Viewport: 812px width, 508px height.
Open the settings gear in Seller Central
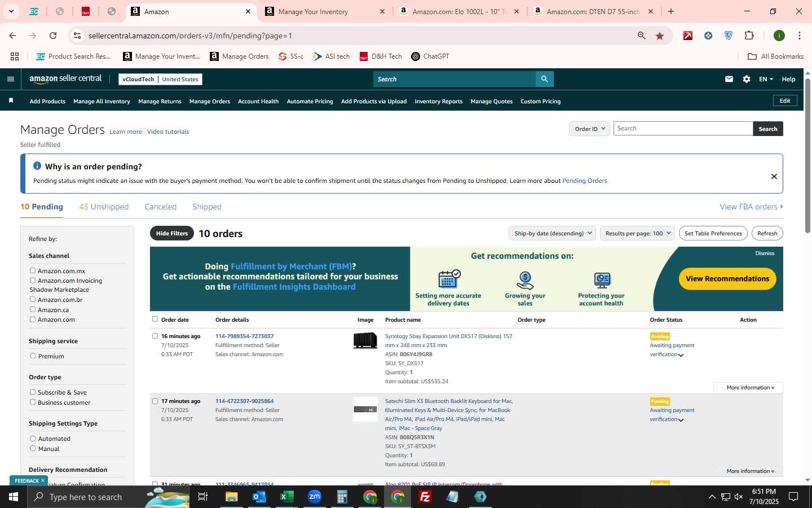[747, 79]
